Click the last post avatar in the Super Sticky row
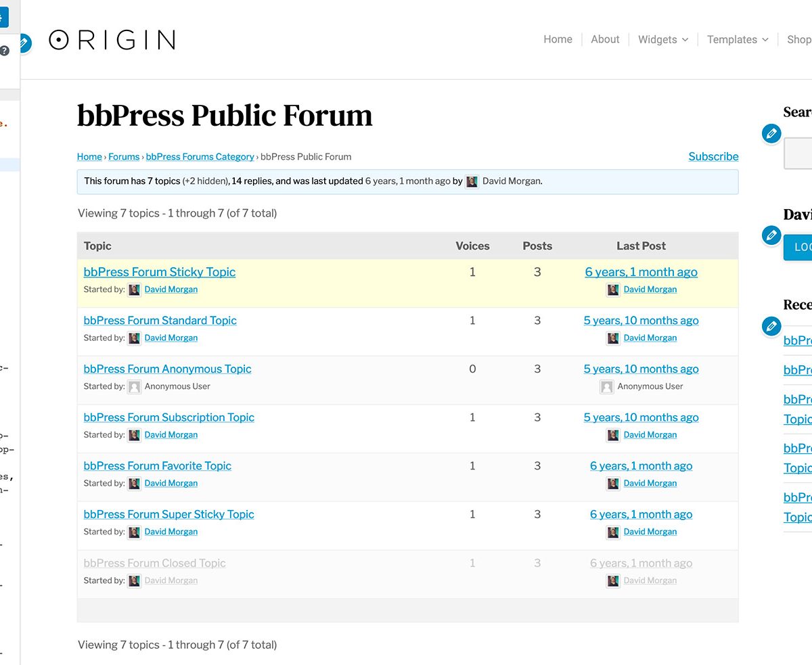The height and width of the screenshot is (665, 812). [613, 532]
